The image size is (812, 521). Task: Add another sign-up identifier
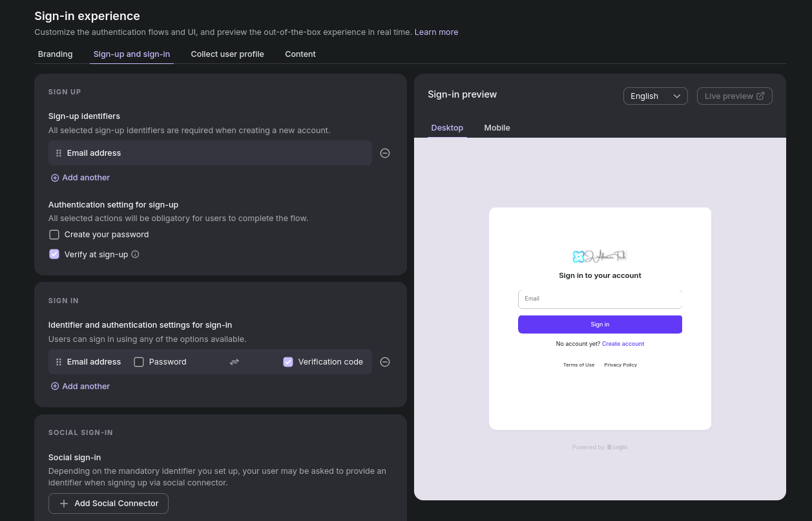[81, 178]
